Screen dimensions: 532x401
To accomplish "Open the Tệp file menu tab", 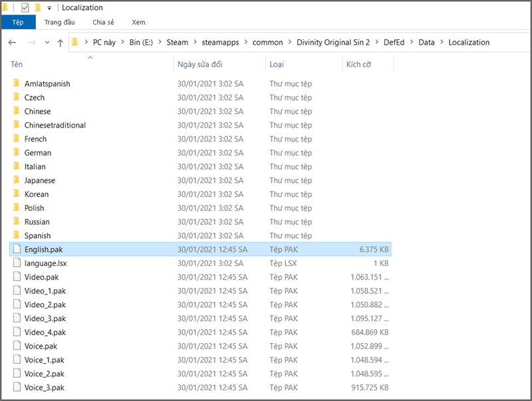I will pos(18,23).
